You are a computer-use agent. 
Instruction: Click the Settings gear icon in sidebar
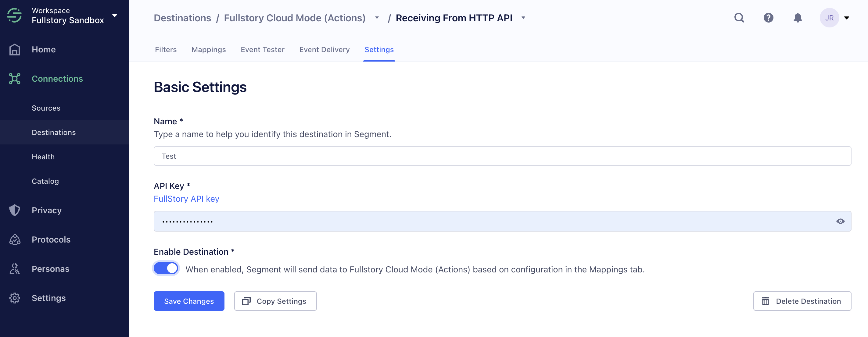15,298
